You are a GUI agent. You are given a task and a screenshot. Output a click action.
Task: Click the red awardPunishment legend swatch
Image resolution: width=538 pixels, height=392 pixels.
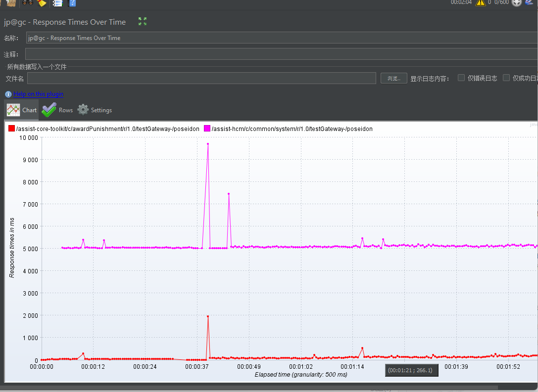click(x=12, y=129)
